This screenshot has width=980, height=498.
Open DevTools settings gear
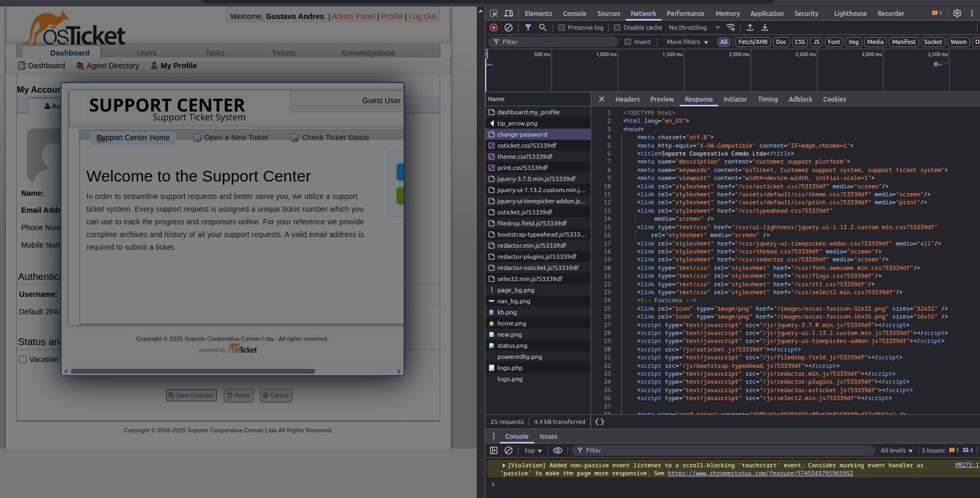[x=957, y=13]
